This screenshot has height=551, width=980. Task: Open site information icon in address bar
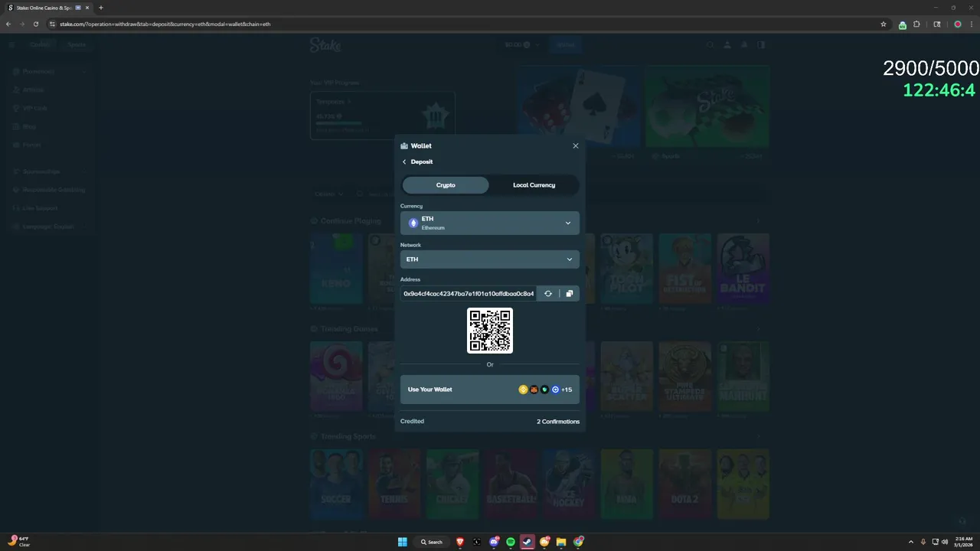52,24
